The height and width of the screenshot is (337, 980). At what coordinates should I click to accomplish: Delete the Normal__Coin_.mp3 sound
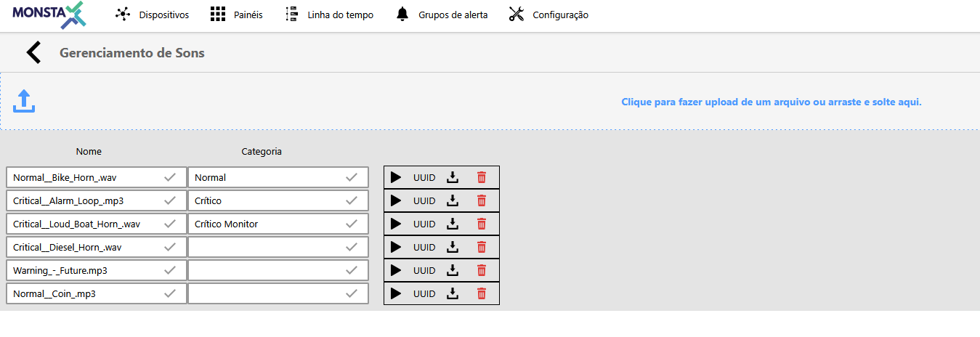click(481, 293)
